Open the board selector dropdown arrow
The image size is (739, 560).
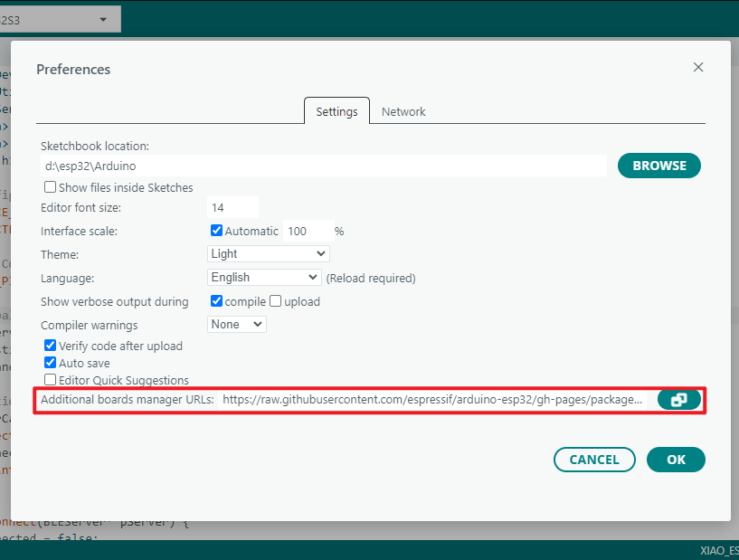click(x=102, y=19)
